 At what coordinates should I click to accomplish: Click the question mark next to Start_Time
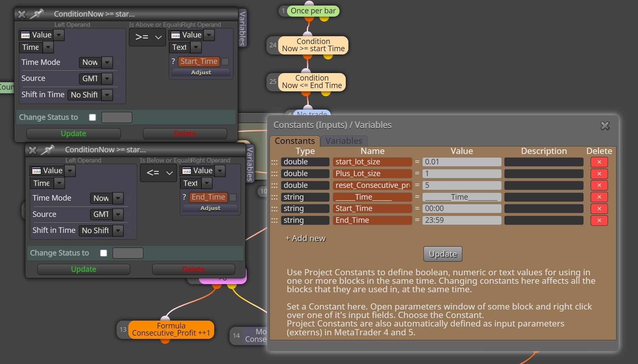click(x=173, y=61)
